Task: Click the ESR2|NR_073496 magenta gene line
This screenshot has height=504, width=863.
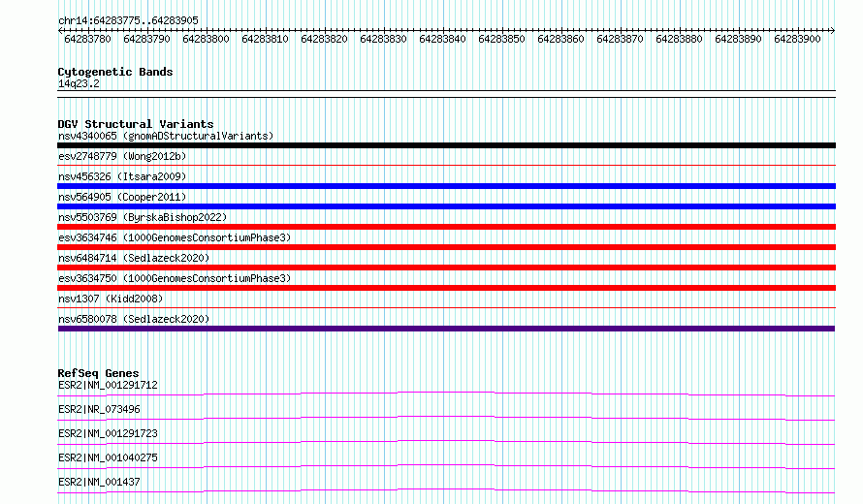Action: pyautogui.click(x=446, y=418)
